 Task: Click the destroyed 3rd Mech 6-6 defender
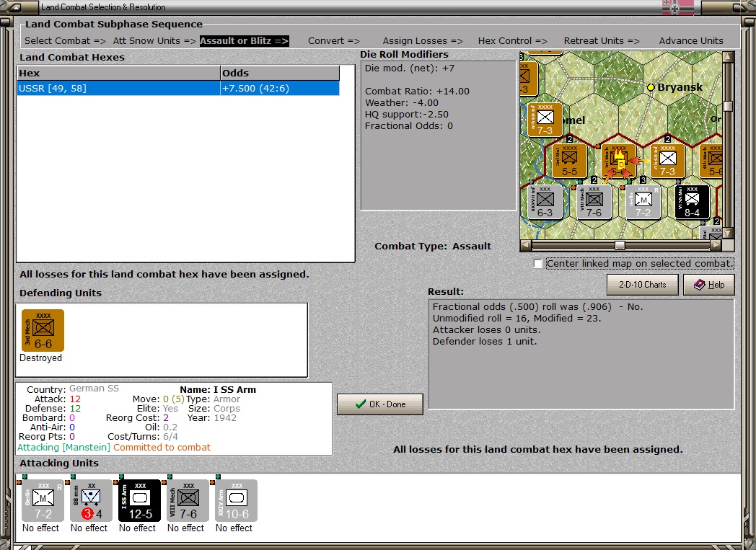43,330
